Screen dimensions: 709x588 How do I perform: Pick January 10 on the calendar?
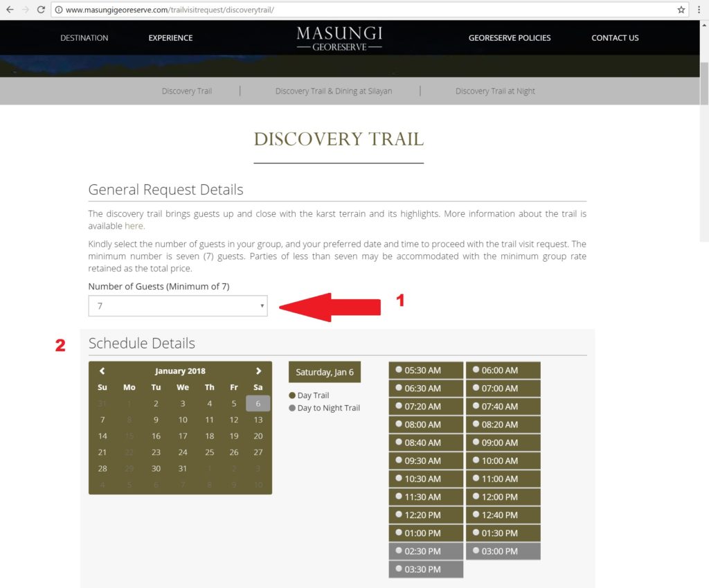[x=183, y=420]
